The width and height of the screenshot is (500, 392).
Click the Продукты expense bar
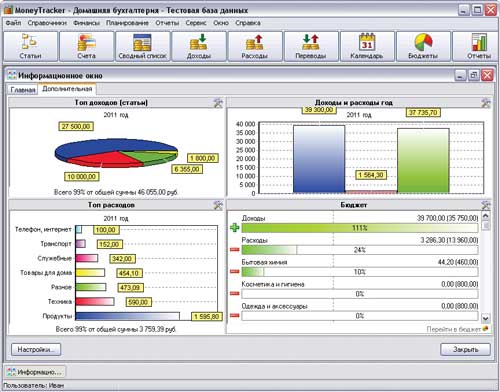click(128, 316)
